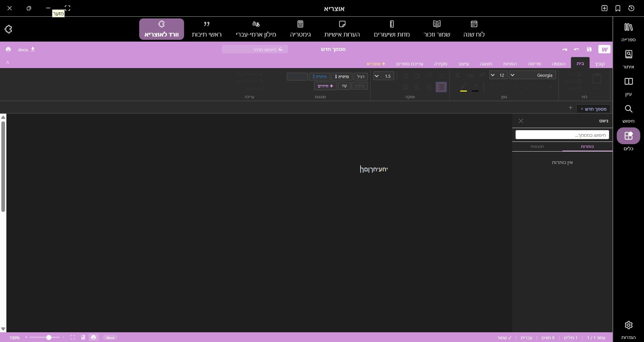Open the גימטריה calculator tool
This screenshot has height=342, width=644.
coord(300,29)
